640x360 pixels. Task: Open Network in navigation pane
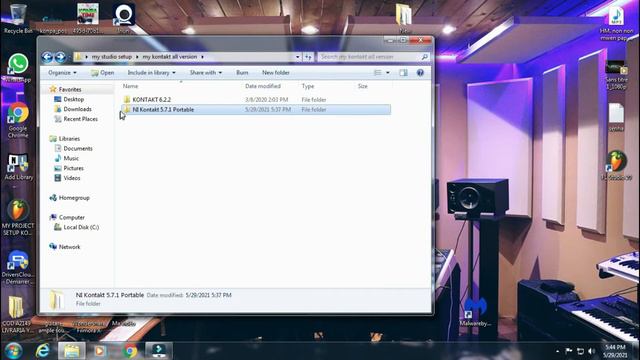(69, 247)
